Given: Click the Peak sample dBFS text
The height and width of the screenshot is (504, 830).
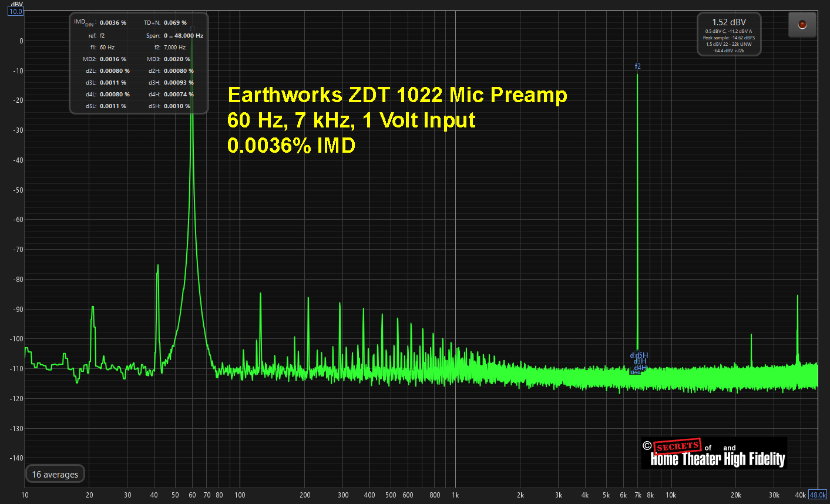Looking at the screenshot, I should coord(729,38).
